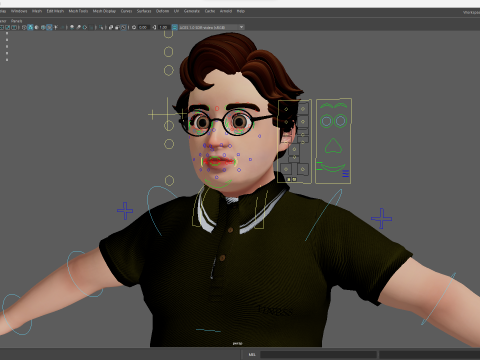Toggle isolate select icon
Screen dimensions: 480x360
click(101, 27)
